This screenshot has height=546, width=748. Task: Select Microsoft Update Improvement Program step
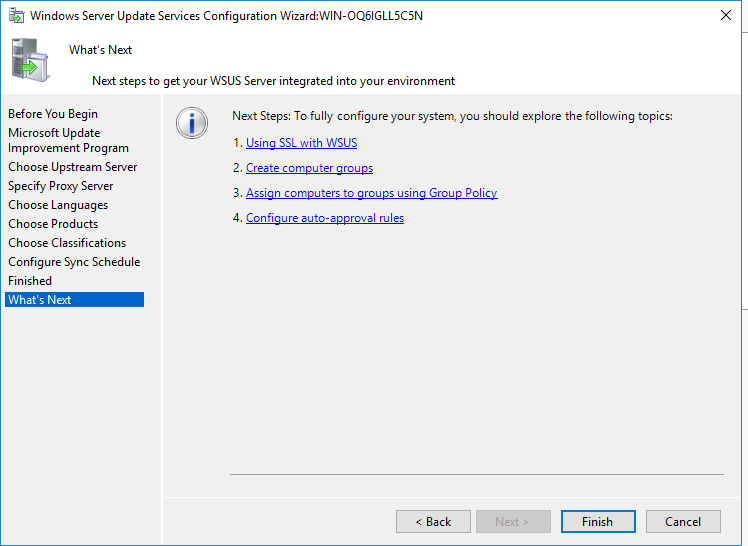tap(68, 140)
